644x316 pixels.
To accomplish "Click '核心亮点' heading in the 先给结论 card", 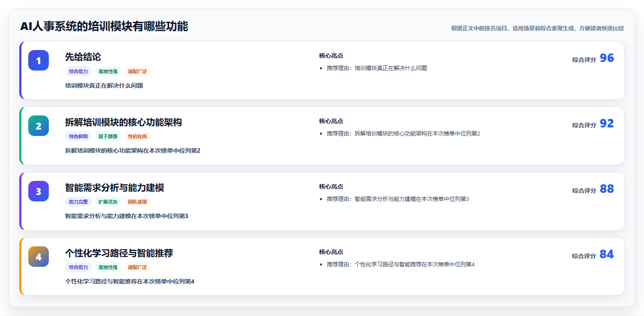I will coord(331,56).
